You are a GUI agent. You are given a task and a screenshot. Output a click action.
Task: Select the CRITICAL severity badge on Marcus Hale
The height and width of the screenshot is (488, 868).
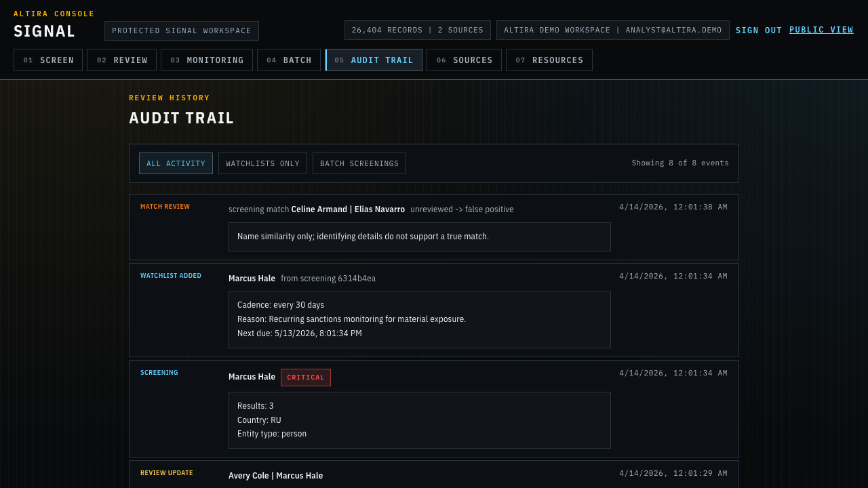(x=305, y=378)
